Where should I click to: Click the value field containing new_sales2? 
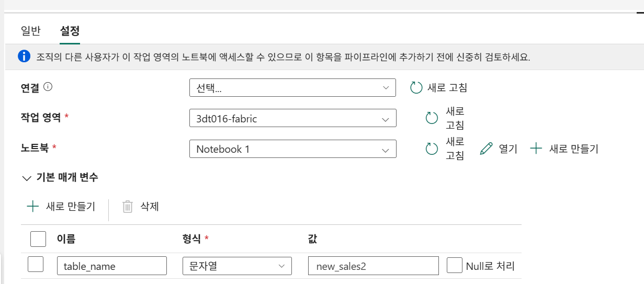(373, 266)
